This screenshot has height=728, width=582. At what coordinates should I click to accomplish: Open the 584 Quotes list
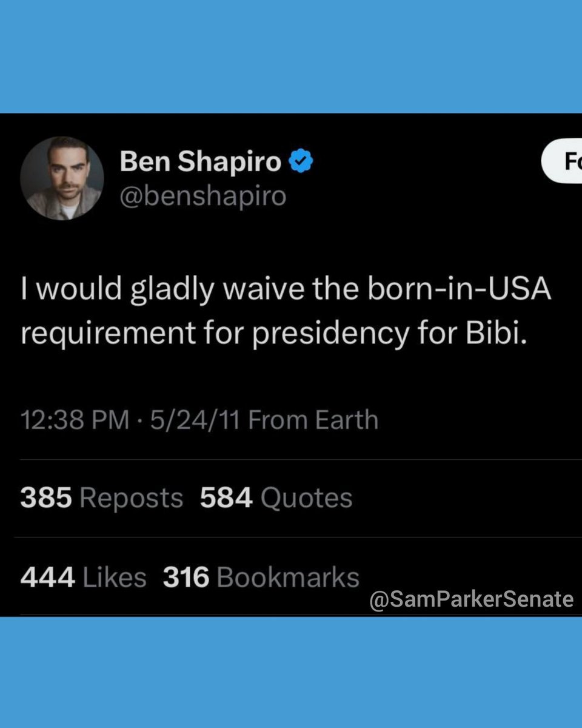click(276, 498)
